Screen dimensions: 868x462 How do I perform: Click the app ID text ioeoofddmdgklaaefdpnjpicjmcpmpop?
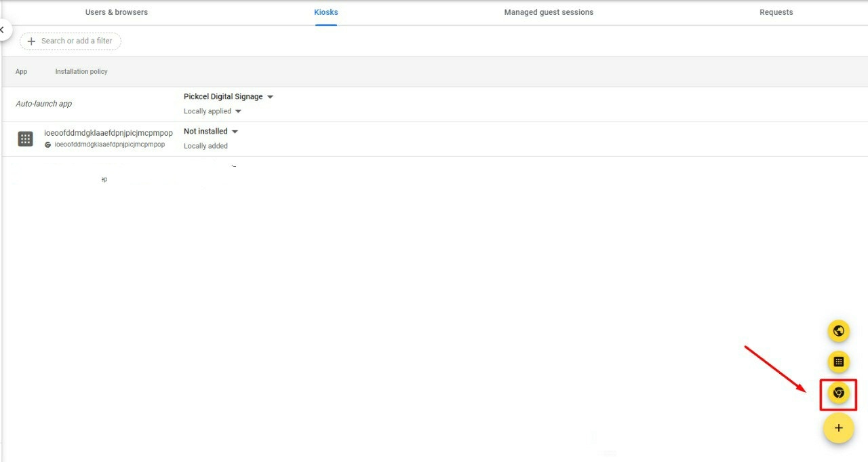tap(110, 132)
